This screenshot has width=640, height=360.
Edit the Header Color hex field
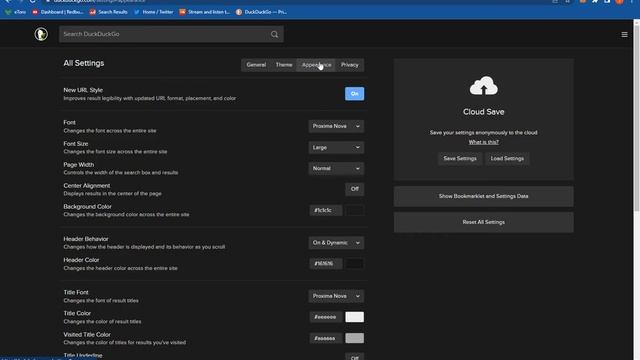click(325, 264)
